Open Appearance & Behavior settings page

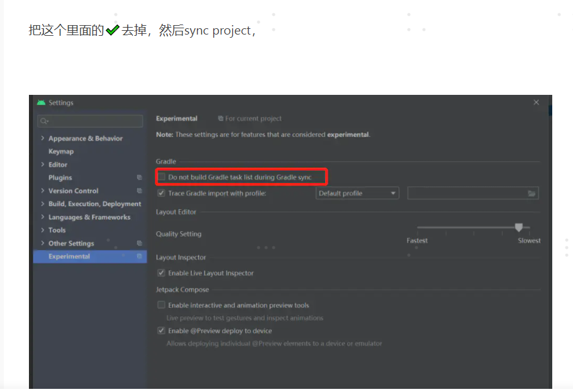(x=86, y=138)
